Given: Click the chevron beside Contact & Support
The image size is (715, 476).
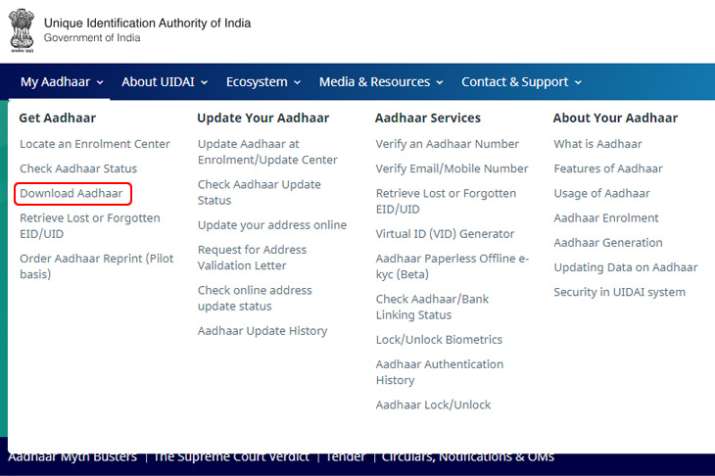Looking at the screenshot, I should [578, 83].
